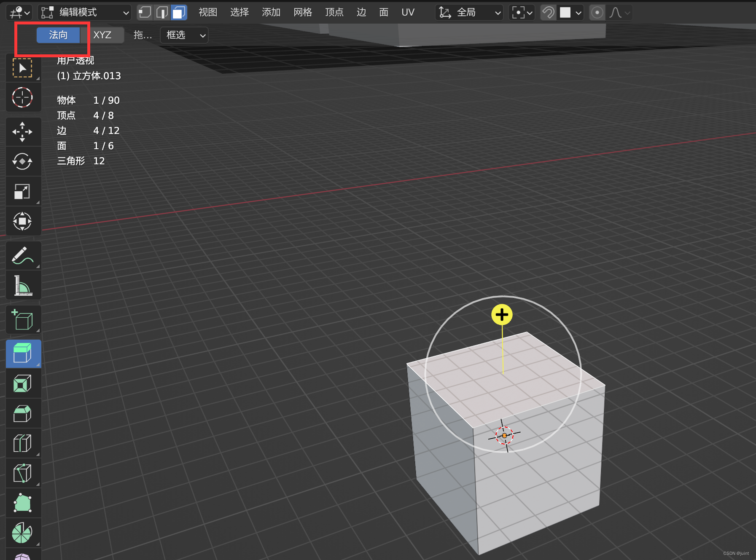This screenshot has height=560, width=756.
Task: Activate the 3D cursor tool
Action: click(x=23, y=98)
